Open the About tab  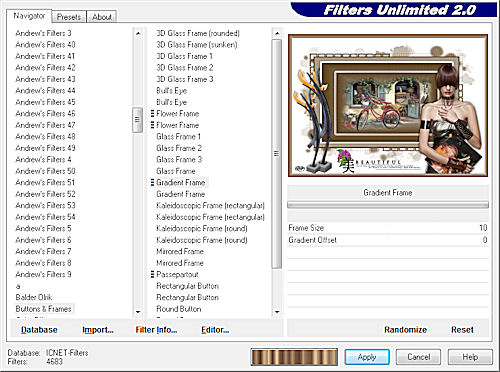pos(102,17)
